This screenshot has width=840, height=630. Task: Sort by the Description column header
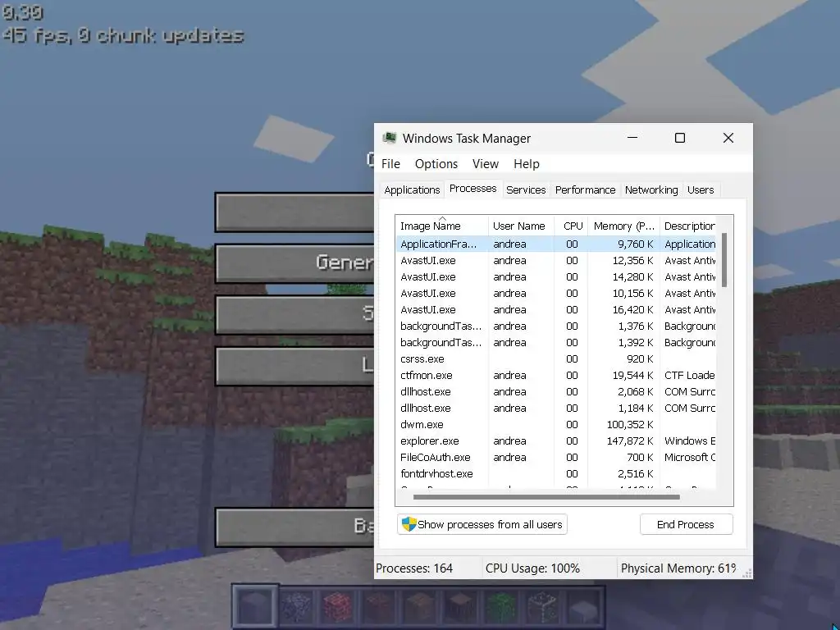689,226
